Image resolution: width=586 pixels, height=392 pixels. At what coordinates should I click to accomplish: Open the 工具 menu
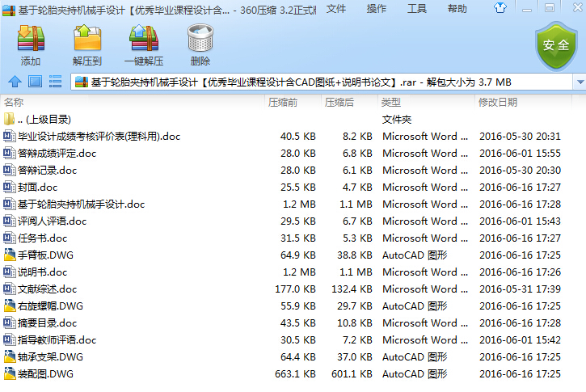click(417, 9)
